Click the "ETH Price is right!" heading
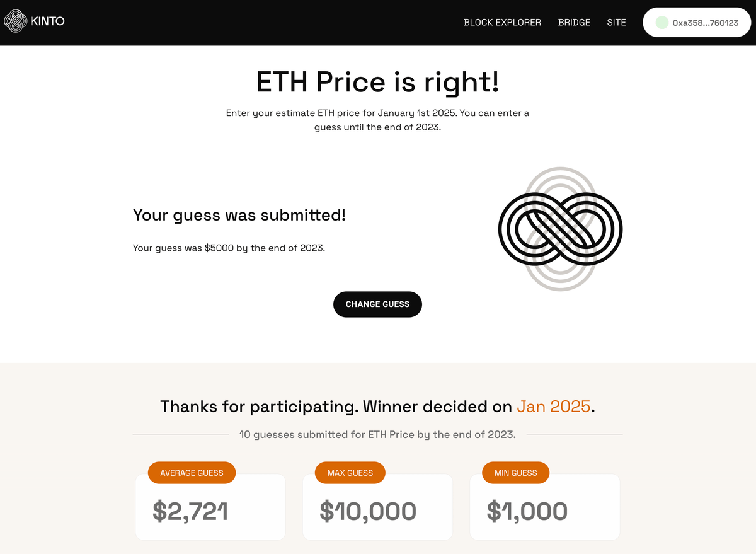756x554 pixels. coord(378,82)
